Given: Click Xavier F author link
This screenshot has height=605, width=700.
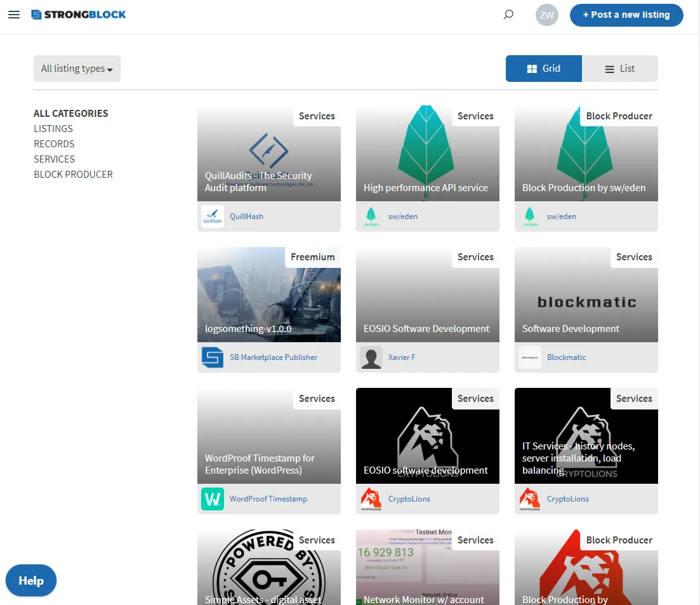Looking at the screenshot, I should [x=401, y=357].
